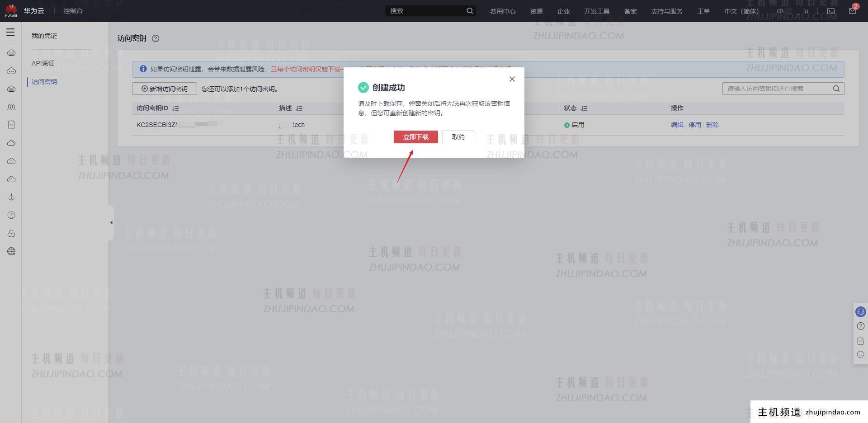Viewport: 868px width, 423px height.
Task: Go to 控制台 console link
Action: click(x=73, y=11)
